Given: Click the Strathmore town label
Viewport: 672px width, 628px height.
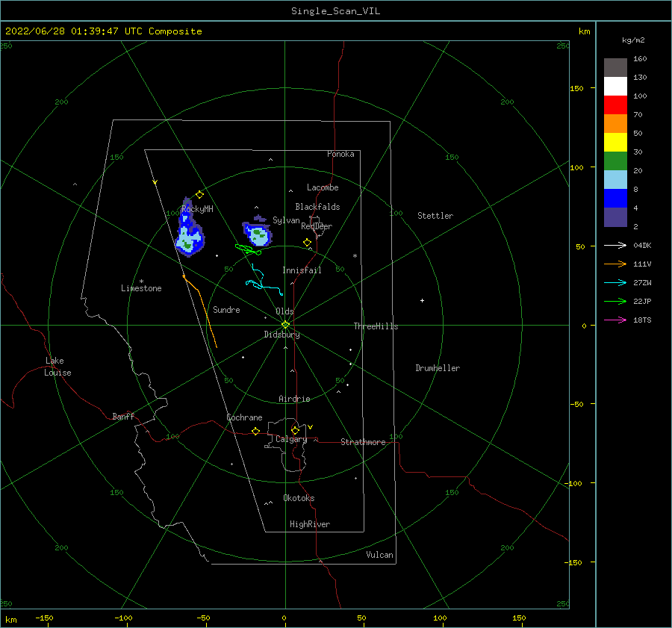Looking at the screenshot, I should [363, 442].
